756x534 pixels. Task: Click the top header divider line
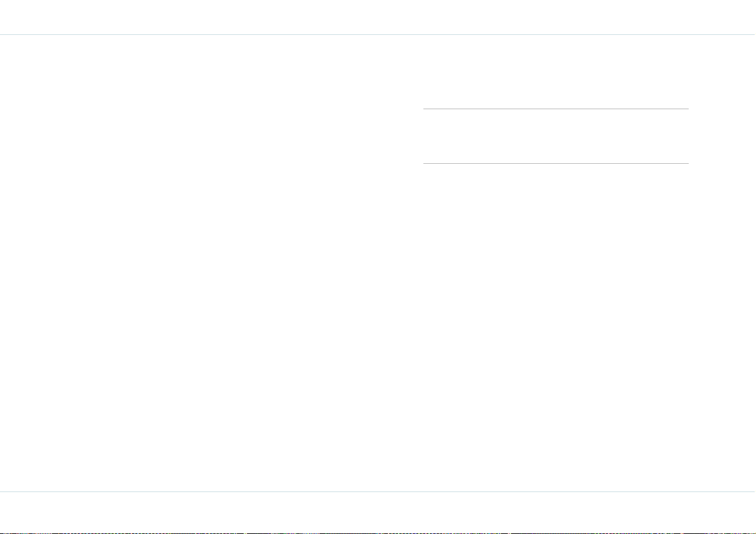tap(378, 35)
